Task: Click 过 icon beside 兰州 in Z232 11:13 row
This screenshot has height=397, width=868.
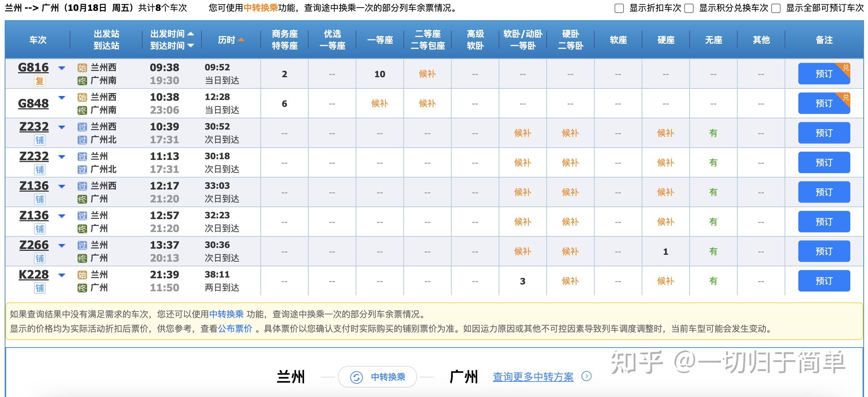Action: [x=82, y=157]
